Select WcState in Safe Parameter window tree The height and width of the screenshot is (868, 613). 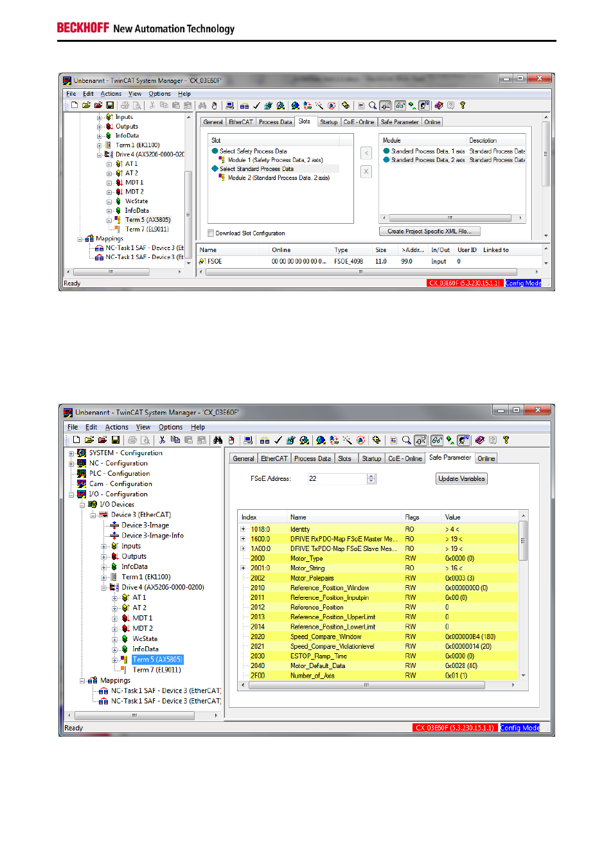pos(145,639)
